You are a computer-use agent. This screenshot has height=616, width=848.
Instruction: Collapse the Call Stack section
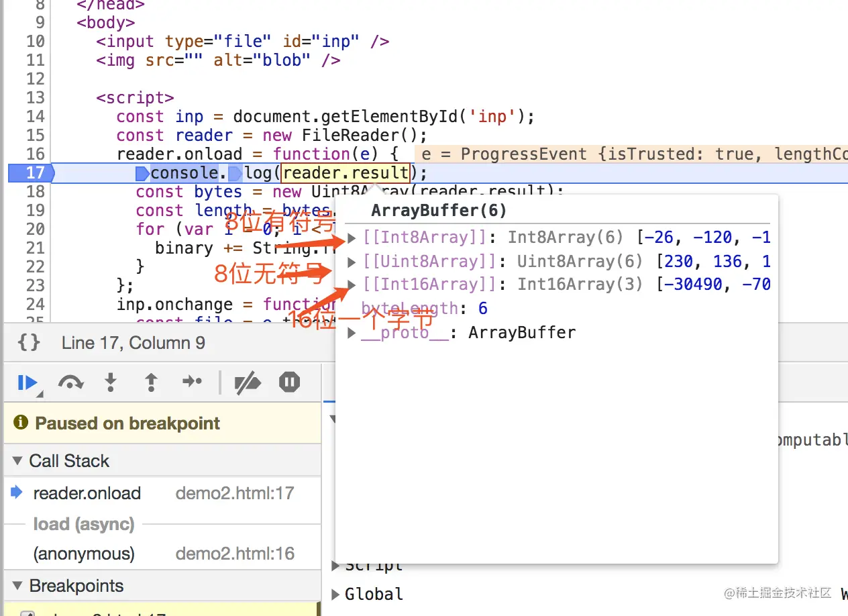17,461
